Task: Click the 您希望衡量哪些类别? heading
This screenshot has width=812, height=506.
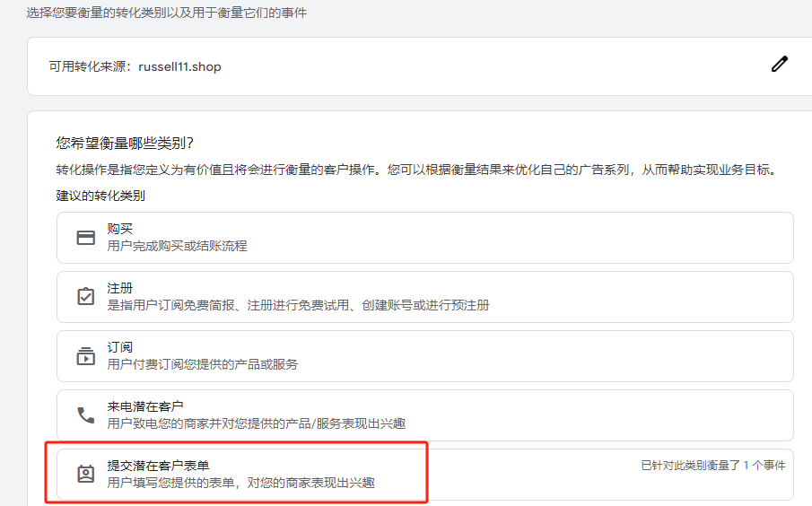Action: point(125,143)
